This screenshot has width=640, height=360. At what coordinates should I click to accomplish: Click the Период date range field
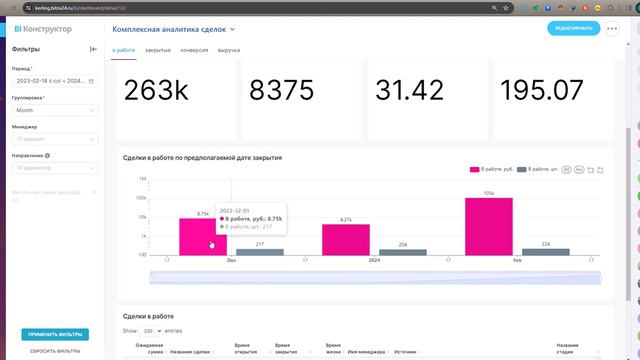(x=55, y=81)
